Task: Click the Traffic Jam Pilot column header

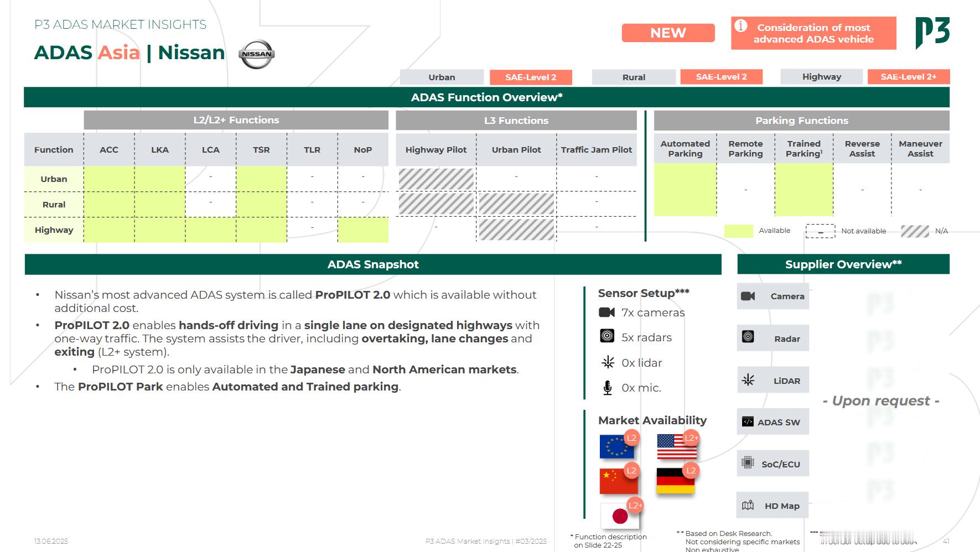Action: [597, 149]
